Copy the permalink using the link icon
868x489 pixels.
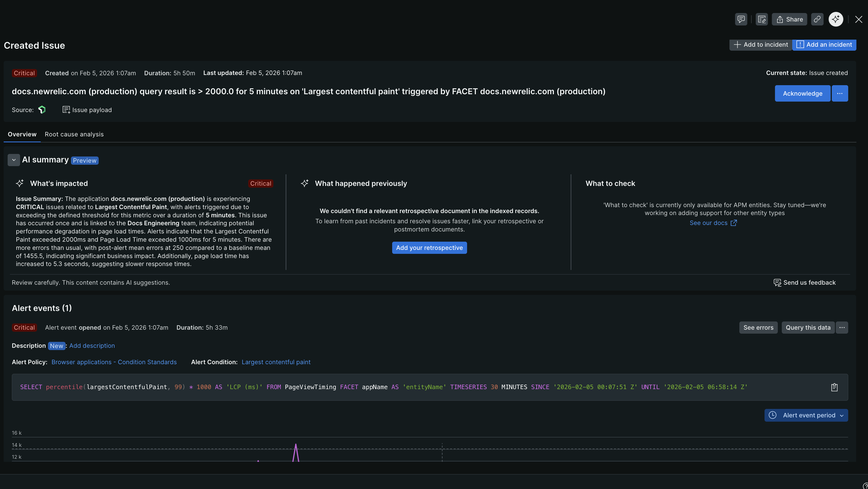[x=817, y=19]
